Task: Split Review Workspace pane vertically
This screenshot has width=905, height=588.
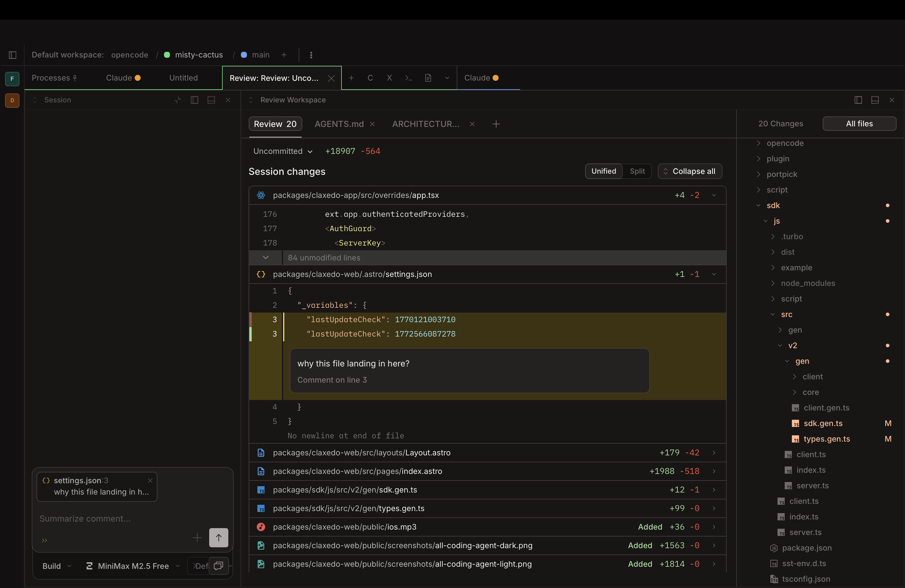Action: pos(858,100)
